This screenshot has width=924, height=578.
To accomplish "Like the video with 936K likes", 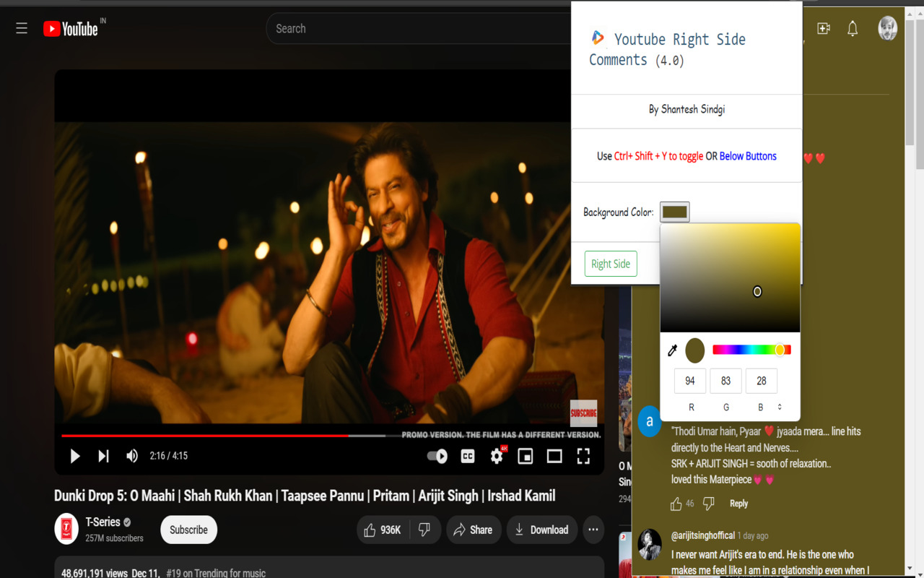I will point(383,530).
